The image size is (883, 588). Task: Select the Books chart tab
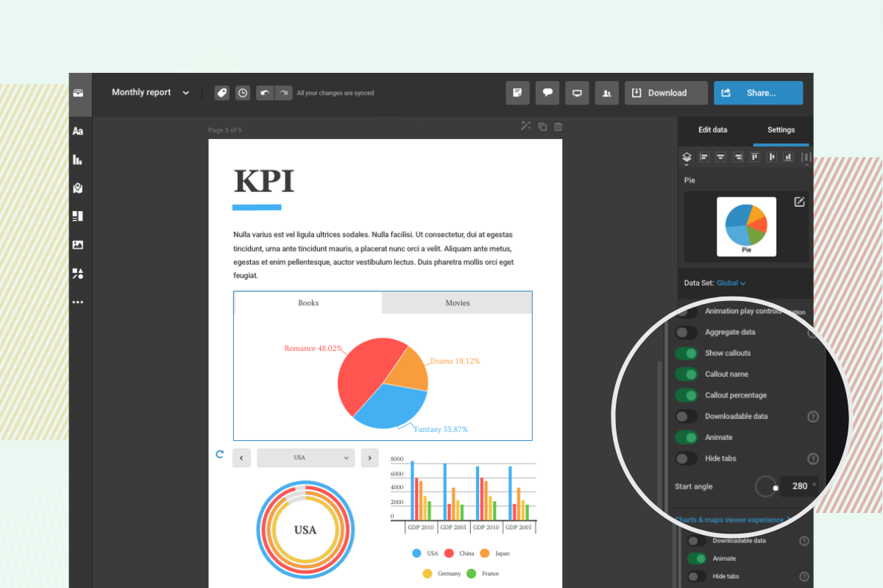[308, 303]
